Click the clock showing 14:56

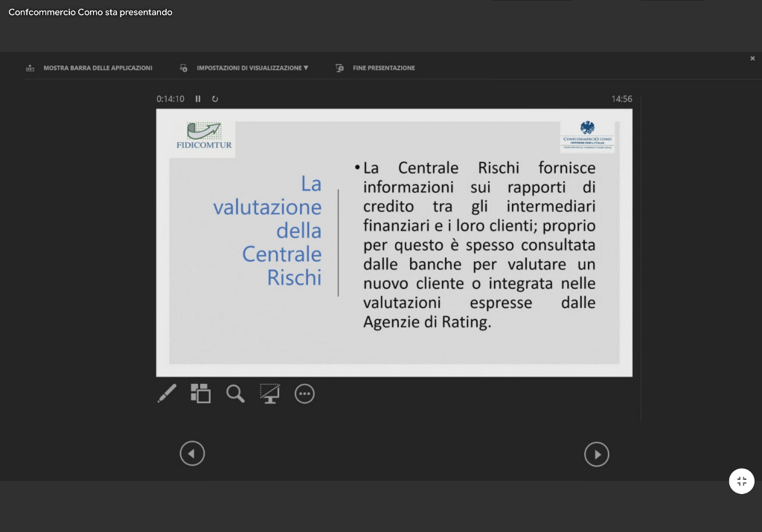(621, 99)
